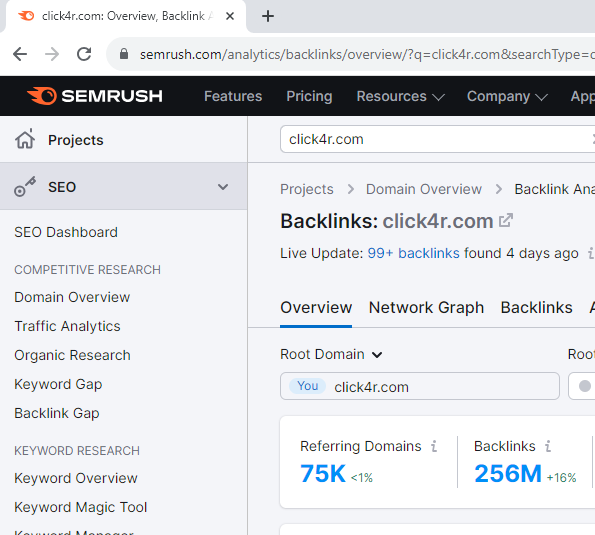The height and width of the screenshot is (535, 595).
Task: Go back with browser back arrow
Action: point(20,54)
